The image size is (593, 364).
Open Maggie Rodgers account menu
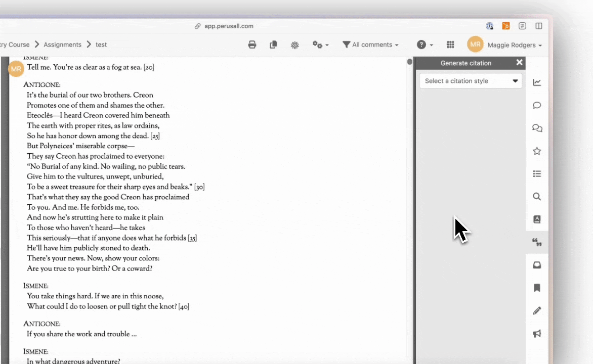tap(514, 45)
